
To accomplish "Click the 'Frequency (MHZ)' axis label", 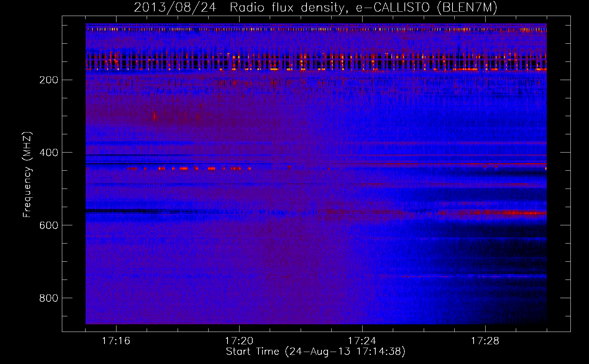I will pyautogui.click(x=27, y=175).
